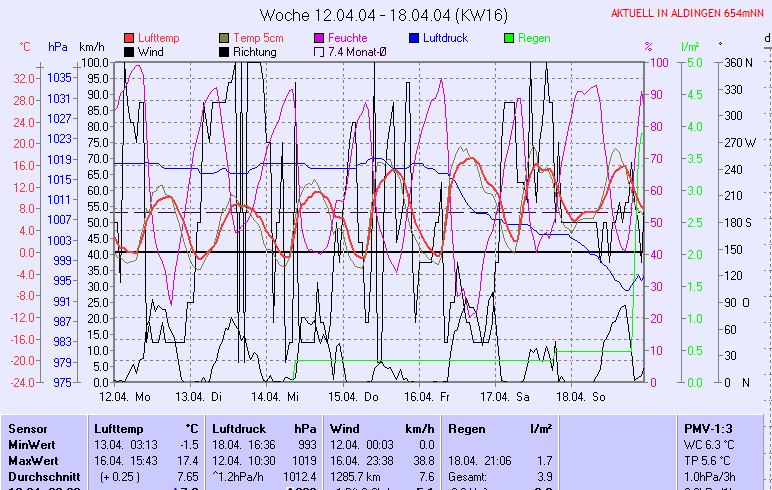Image resolution: width=772 pixels, height=490 pixels.
Task: Click the PMV-1:3 panel header
Action: point(707,428)
